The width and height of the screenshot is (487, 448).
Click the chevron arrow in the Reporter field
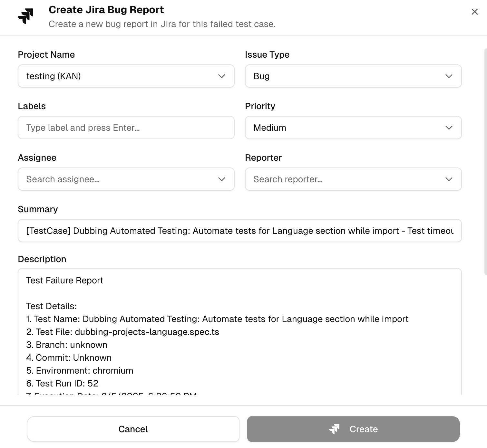(x=449, y=179)
